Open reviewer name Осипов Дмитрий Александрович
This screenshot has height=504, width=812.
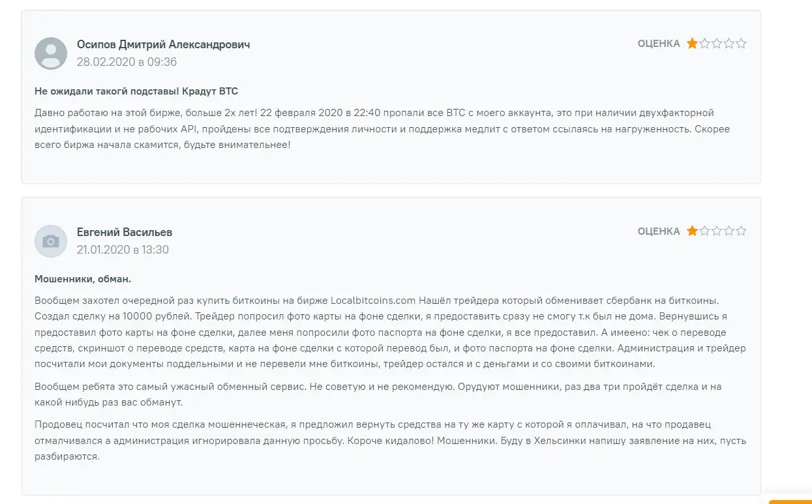pyautogui.click(x=164, y=44)
